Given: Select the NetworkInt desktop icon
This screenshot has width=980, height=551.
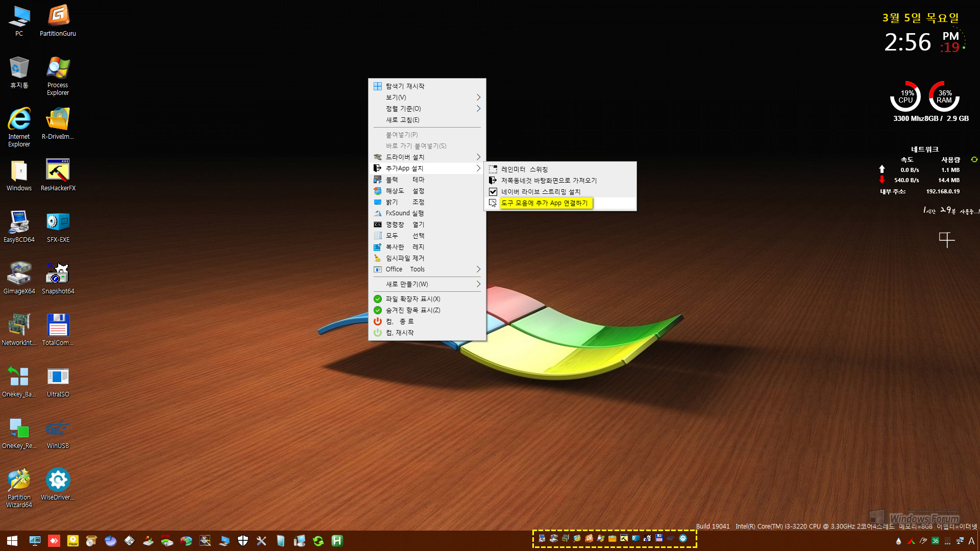Looking at the screenshot, I should point(19,330).
